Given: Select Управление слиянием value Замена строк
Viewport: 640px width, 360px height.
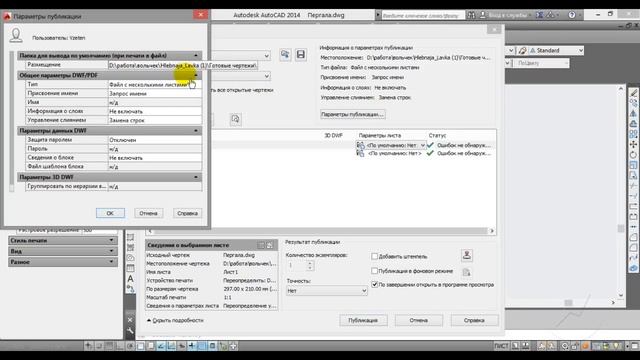Looking at the screenshot, I should (155, 120).
